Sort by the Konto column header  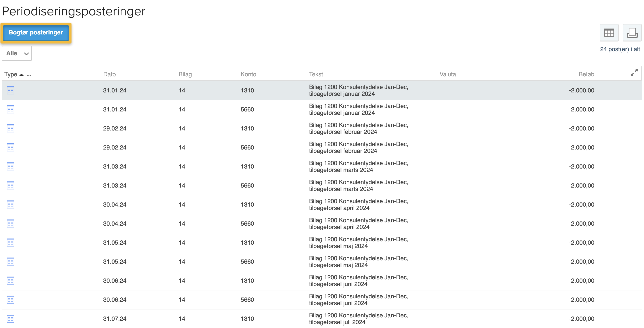248,74
